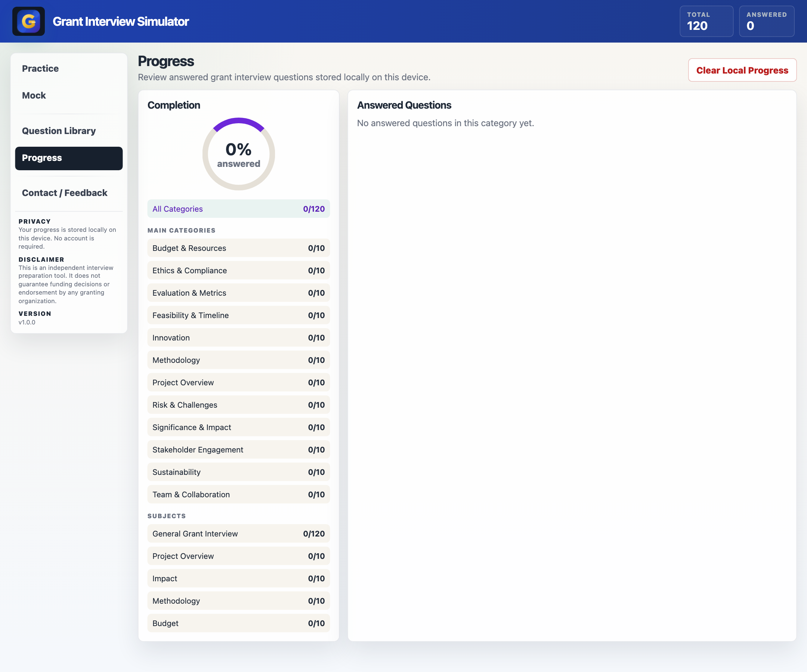Viewport: 807px width, 672px height.
Task: Select General Grant Interview subject
Action: pyautogui.click(x=238, y=534)
